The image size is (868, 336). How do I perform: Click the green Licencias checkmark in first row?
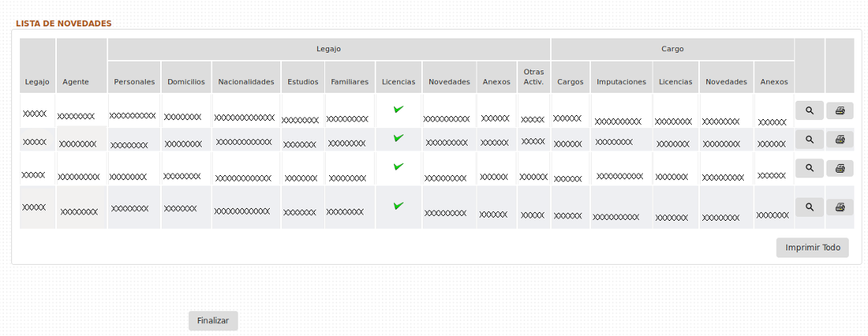click(x=398, y=109)
